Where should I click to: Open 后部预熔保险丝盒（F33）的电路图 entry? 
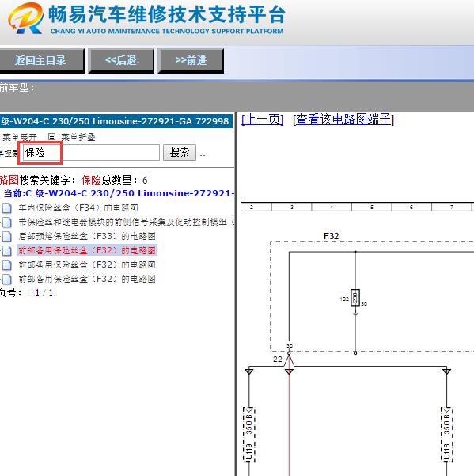(x=87, y=236)
